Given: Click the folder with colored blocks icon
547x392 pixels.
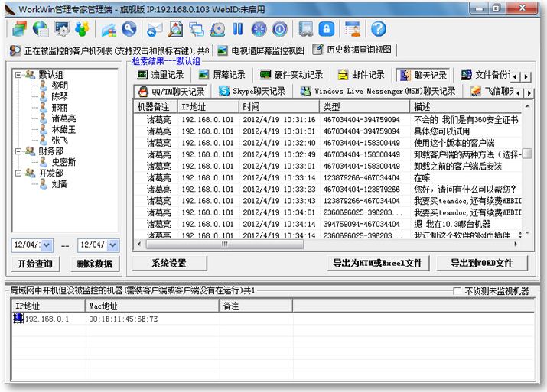Looking at the screenshot, I should click(x=109, y=29).
